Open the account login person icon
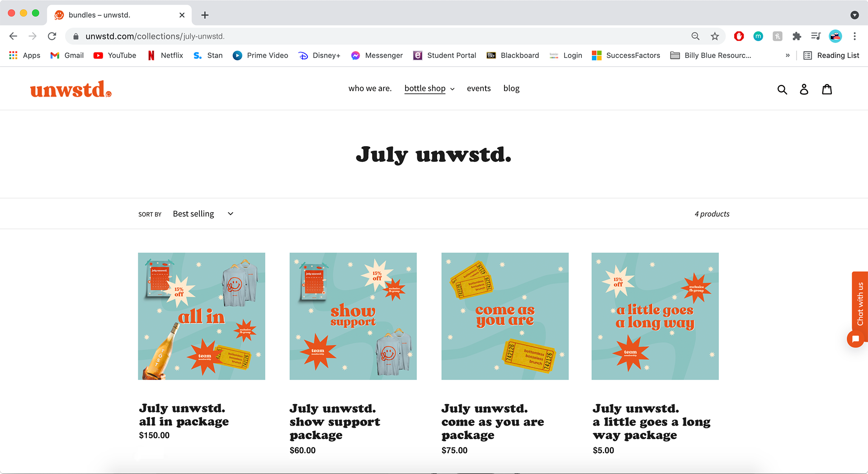Viewport: 868px width, 474px height. pos(804,89)
